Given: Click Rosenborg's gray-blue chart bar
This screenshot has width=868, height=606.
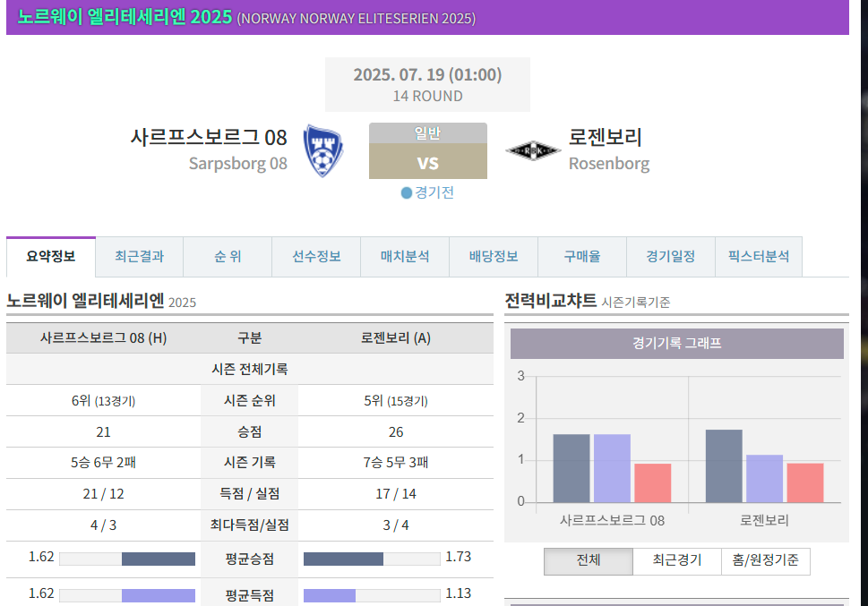Looking at the screenshot, I should (724, 466).
